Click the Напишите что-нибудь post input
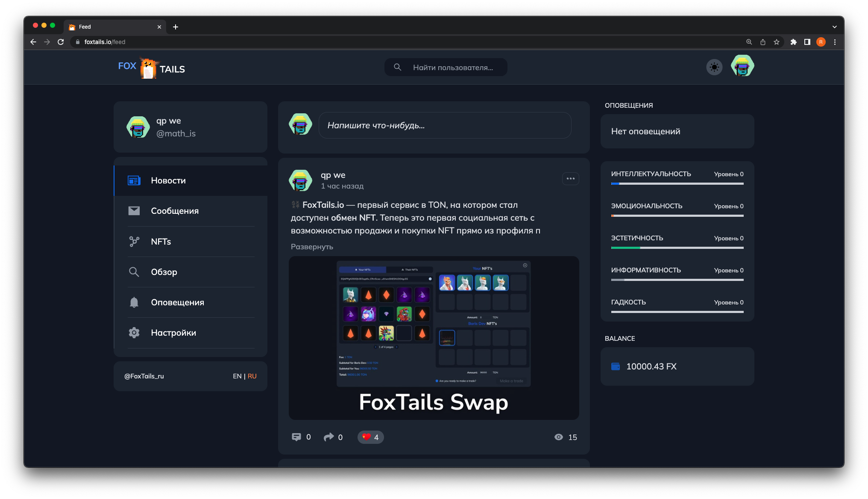Viewport: 868px width, 499px height. 445,125
